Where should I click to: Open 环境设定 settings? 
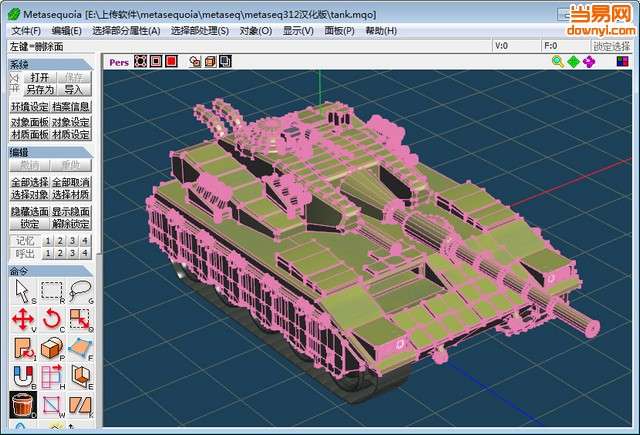(x=29, y=107)
